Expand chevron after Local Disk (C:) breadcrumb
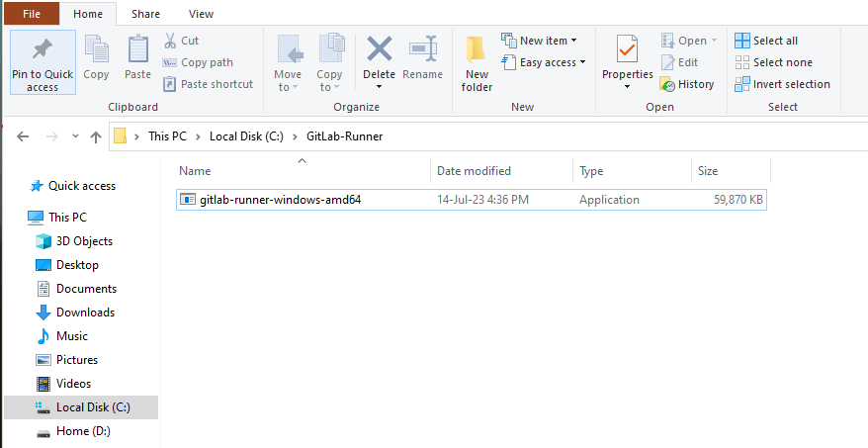This screenshot has height=448, width=868. (x=295, y=136)
